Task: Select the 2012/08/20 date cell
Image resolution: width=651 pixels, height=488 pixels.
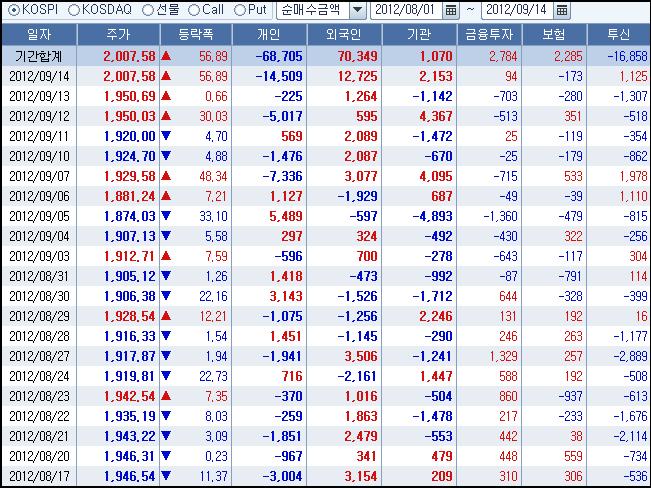Action: click(39, 456)
